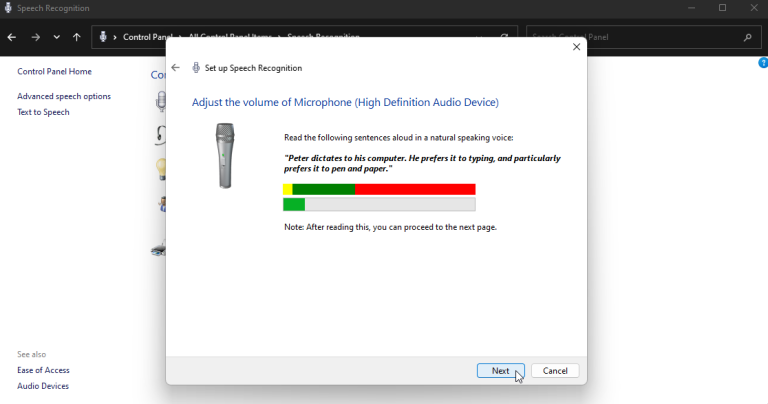
Task: Click the Control Panel back navigation arrow
Action: tap(12, 37)
